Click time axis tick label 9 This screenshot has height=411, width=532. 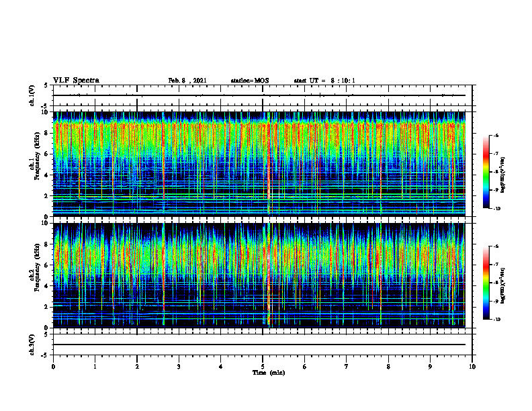click(x=430, y=367)
